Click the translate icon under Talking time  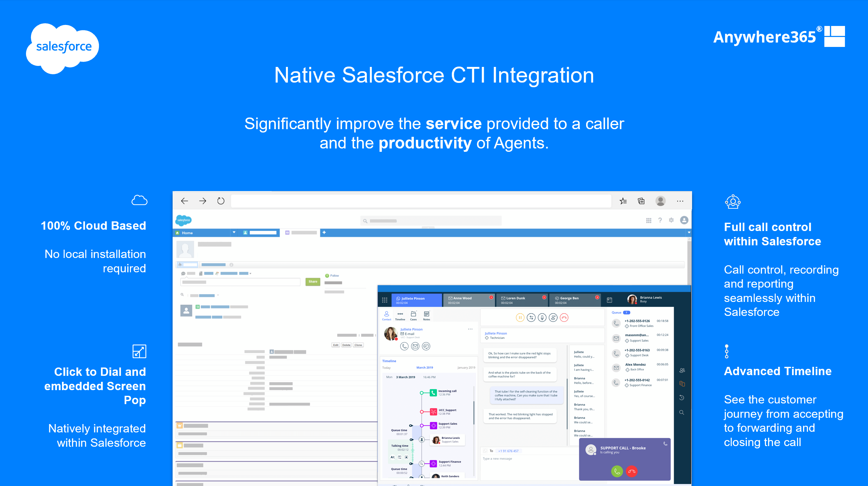[393, 457]
